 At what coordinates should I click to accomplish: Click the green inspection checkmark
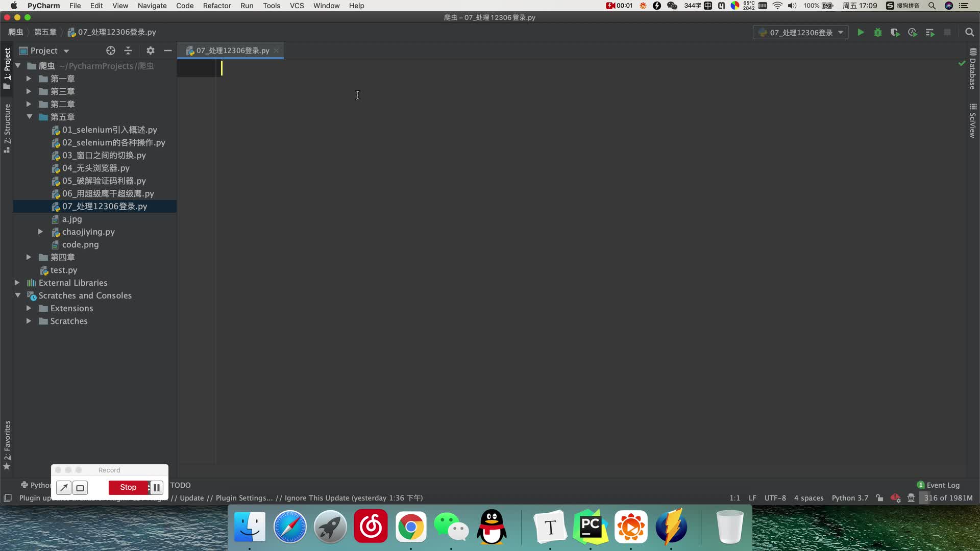(962, 63)
